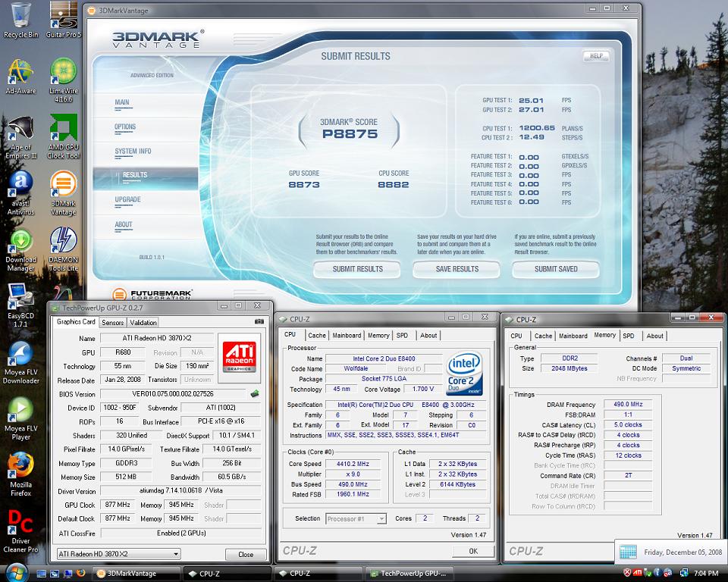Switch to Cache tab in left CPU-Z
This screenshot has width=728, height=582.
317,336
